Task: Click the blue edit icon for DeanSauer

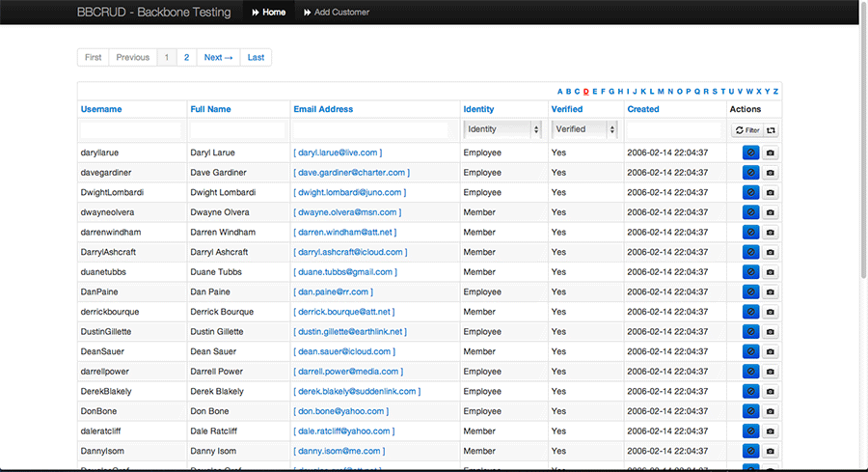Action: (x=750, y=351)
